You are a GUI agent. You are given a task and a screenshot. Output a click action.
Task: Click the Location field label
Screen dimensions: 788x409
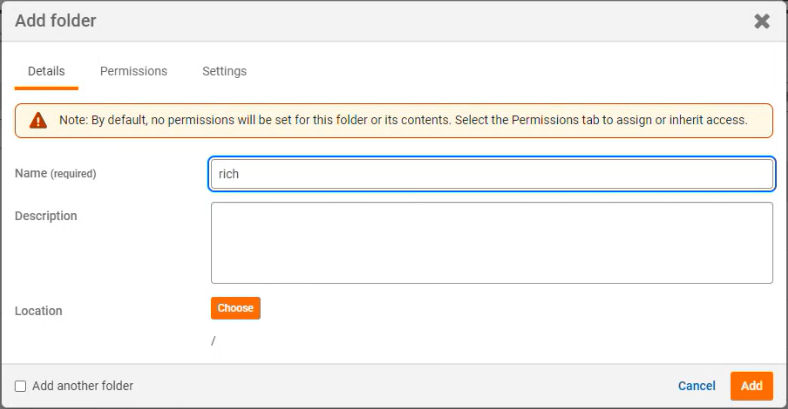[x=38, y=311]
